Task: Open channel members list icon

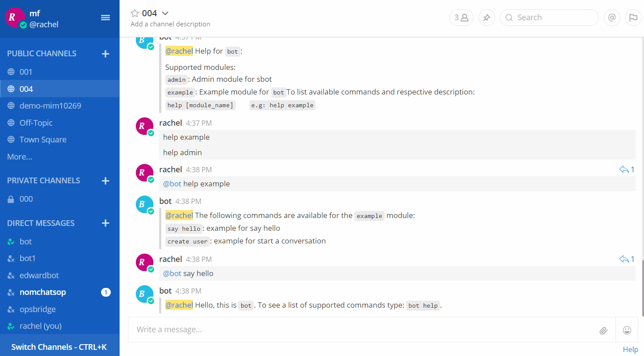Action: point(461,18)
